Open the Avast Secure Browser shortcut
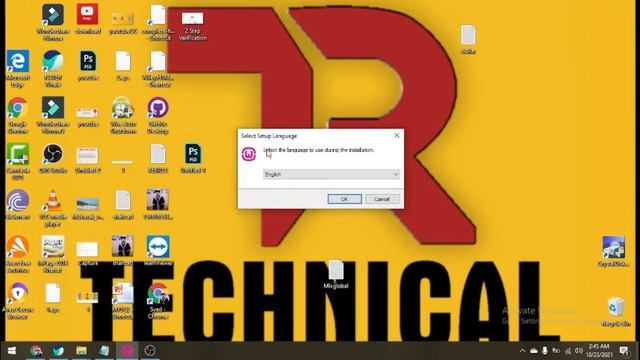 pyautogui.click(x=18, y=293)
